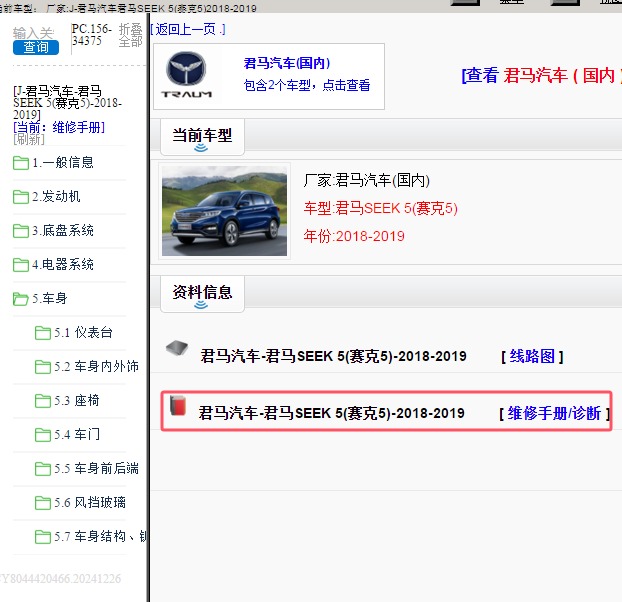Open the 线路图 link

click(x=532, y=356)
